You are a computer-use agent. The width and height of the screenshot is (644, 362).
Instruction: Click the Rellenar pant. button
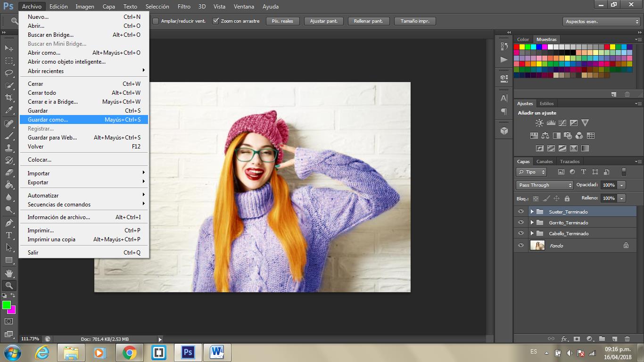[368, 21]
